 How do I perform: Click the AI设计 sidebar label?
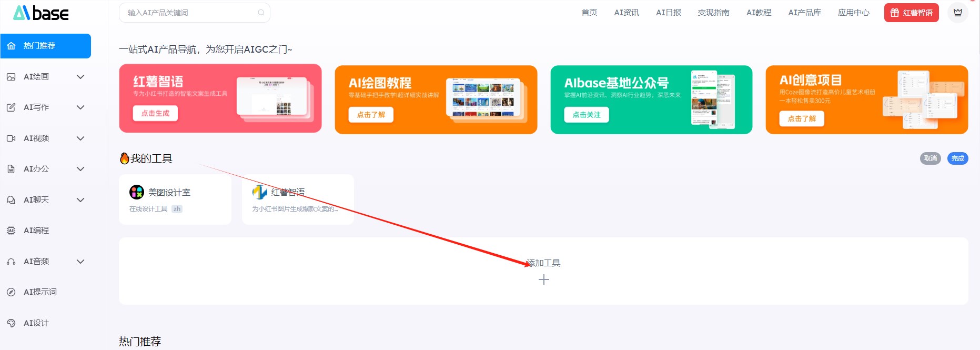tap(36, 323)
